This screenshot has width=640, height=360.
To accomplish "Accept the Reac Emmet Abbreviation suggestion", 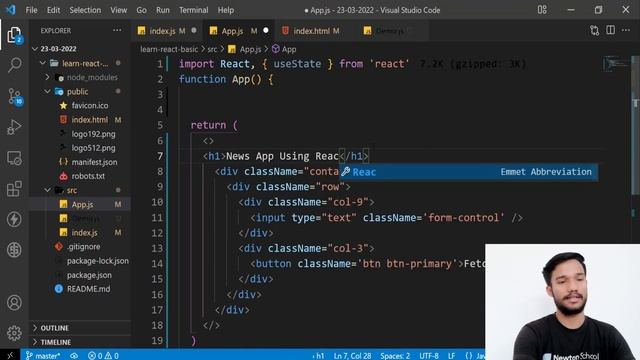I will coord(469,172).
